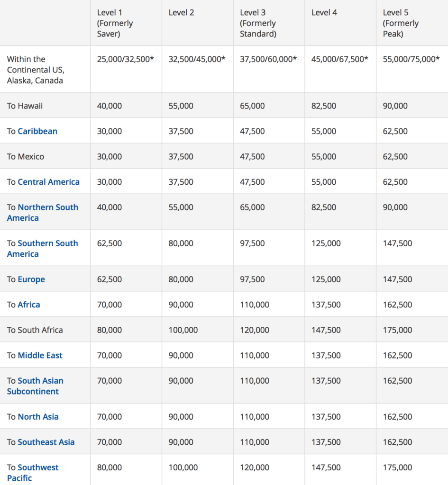
Task: Click the Level 1 (Formerly Saver) header
Action: point(115,23)
